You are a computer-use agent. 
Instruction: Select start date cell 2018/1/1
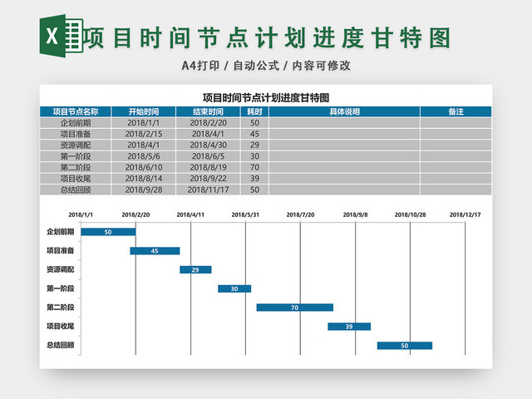coord(144,123)
